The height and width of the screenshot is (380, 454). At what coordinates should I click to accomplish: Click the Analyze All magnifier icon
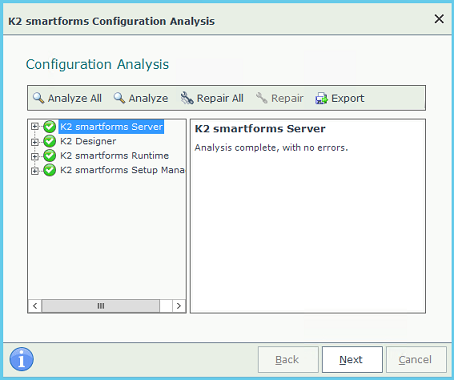coord(38,98)
